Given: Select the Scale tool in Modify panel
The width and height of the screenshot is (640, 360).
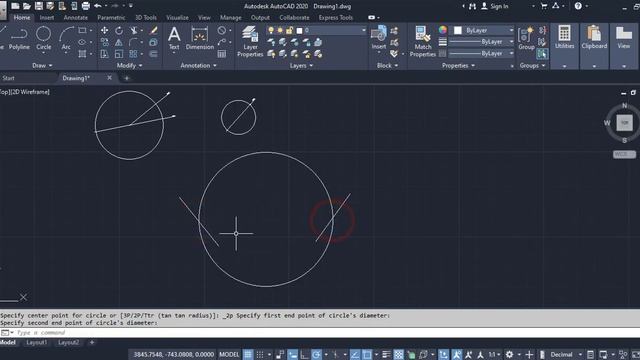Looking at the screenshot, I should [119, 54].
